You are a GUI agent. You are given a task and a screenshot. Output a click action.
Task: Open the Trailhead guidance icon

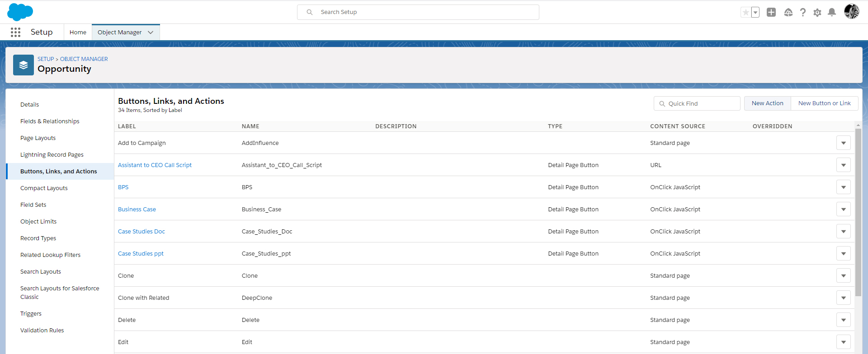[788, 13]
